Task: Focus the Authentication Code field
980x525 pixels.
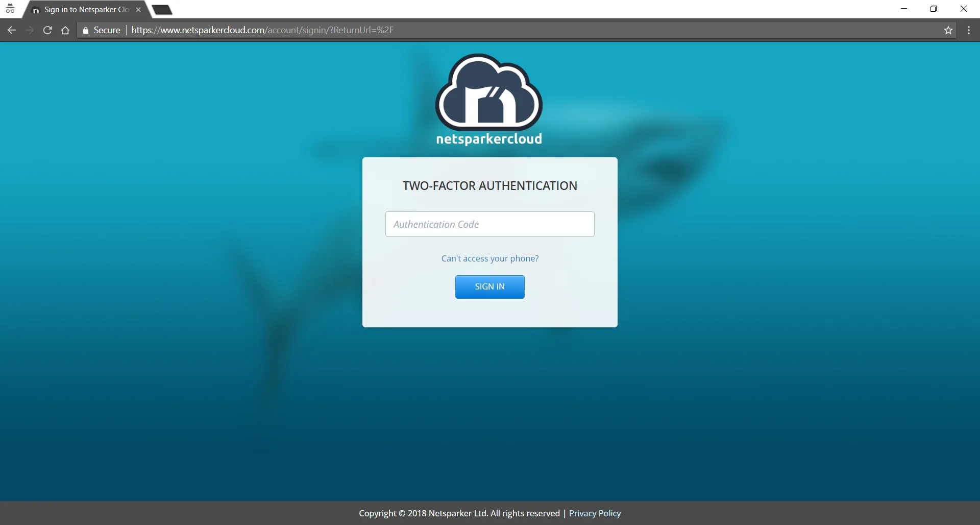Action: tap(490, 224)
